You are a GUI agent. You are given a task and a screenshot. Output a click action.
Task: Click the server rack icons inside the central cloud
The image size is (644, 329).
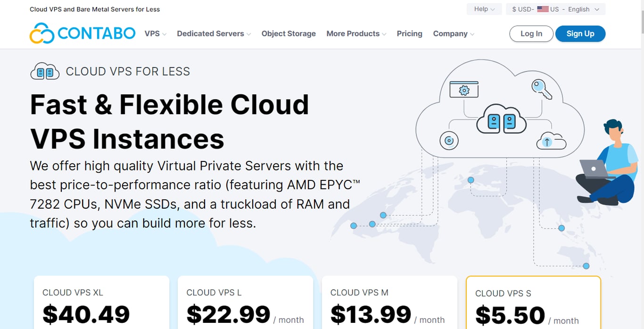(x=501, y=122)
